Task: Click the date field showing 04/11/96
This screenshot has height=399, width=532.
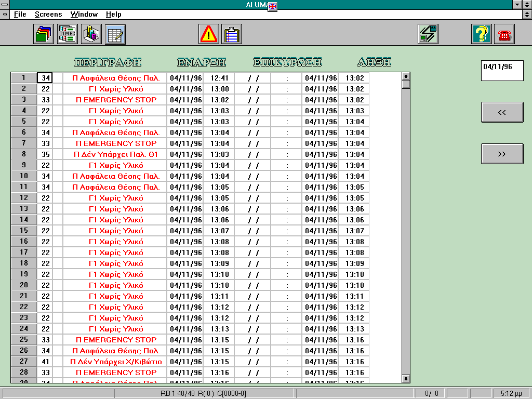Action: [502, 71]
